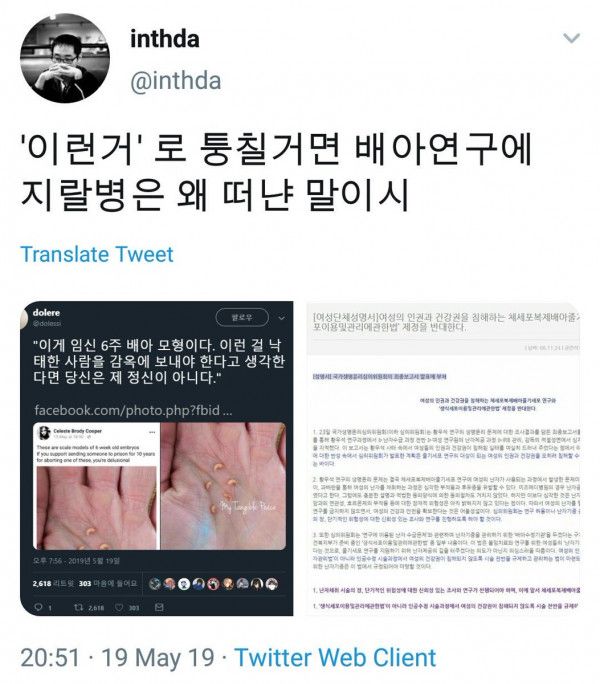Image resolution: width=600 pixels, height=684 pixels.
Task: View the first liker avatar in row
Action: 154,584
